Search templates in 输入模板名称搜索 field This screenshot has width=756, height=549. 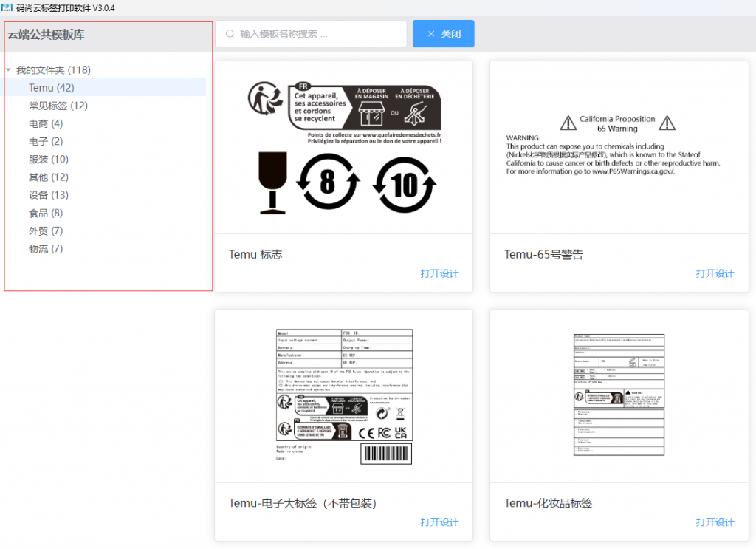tap(311, 34)
